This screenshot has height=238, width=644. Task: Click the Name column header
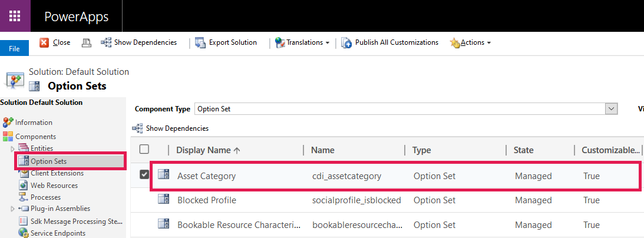pos(322,150)
